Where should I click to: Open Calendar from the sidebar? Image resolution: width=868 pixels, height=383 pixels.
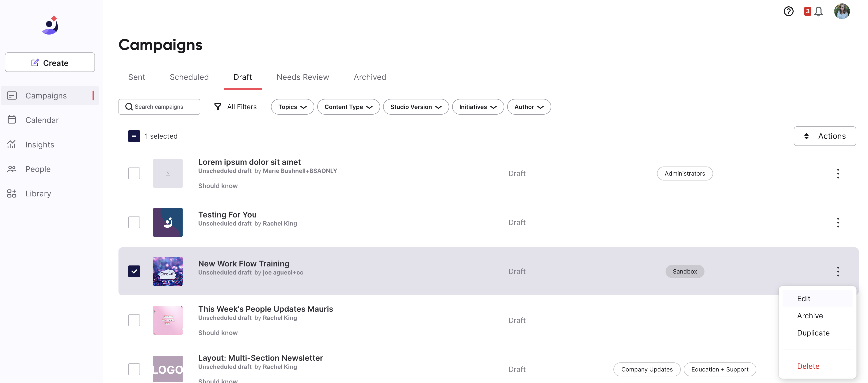(x=42, y=120)
